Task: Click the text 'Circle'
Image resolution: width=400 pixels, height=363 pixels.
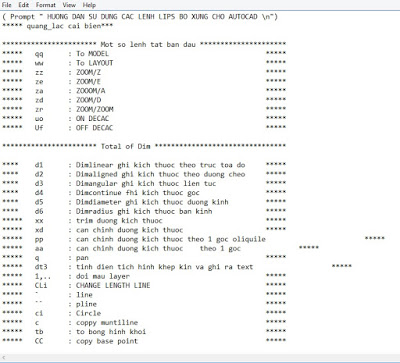Action: point(88,314)
